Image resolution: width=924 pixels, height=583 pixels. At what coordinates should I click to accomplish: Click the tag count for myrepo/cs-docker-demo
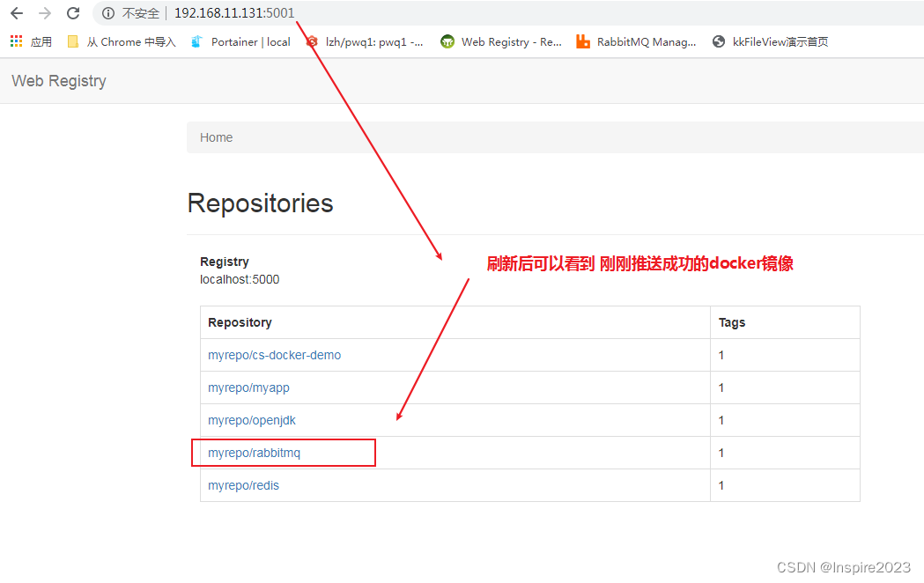[721, 355]
